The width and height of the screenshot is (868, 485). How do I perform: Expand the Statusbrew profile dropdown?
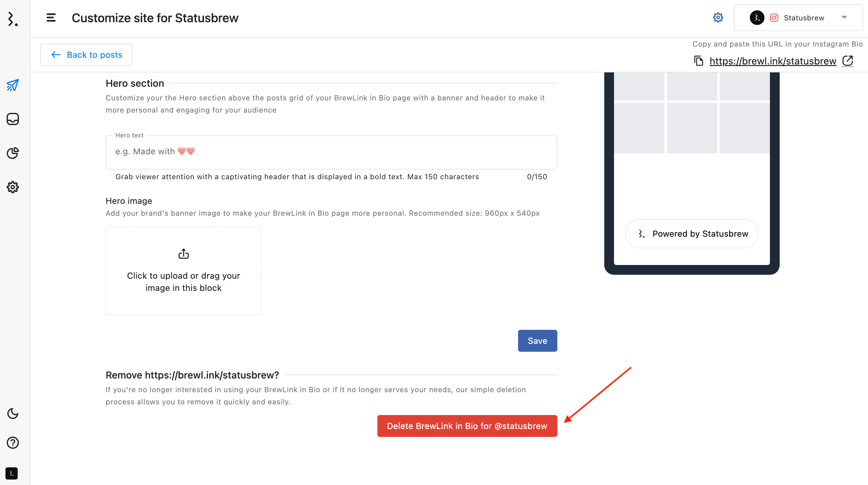click(798, 18)
